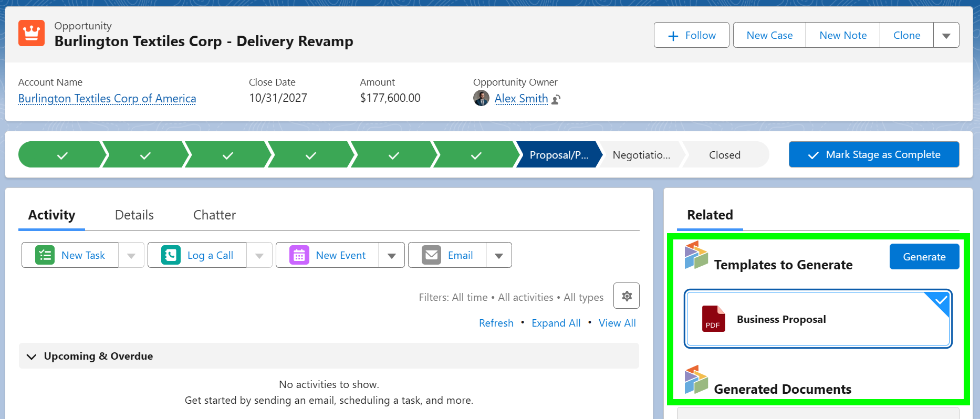Select the Negotiation stage in the path
980x419 pixels.
[x=641, y=155]
